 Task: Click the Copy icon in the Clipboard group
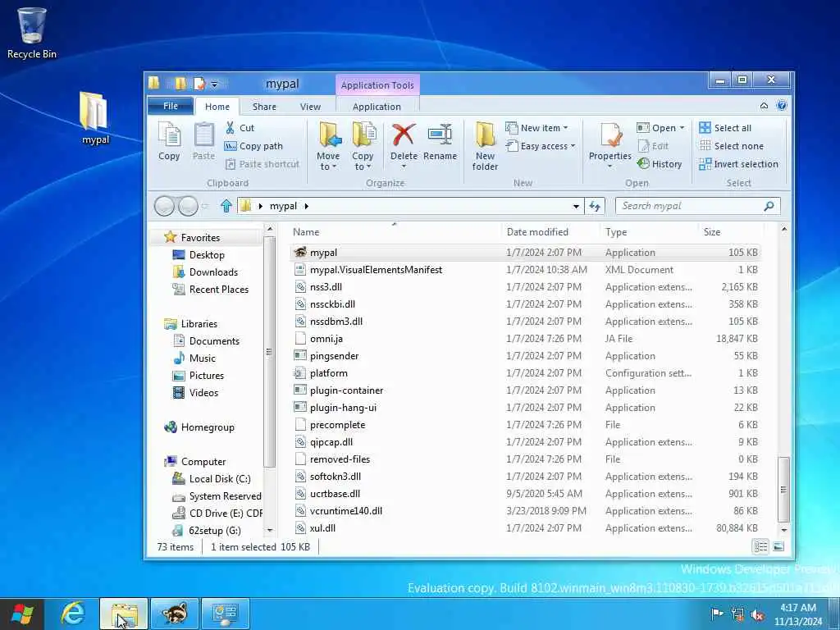(x=169, y=141)
